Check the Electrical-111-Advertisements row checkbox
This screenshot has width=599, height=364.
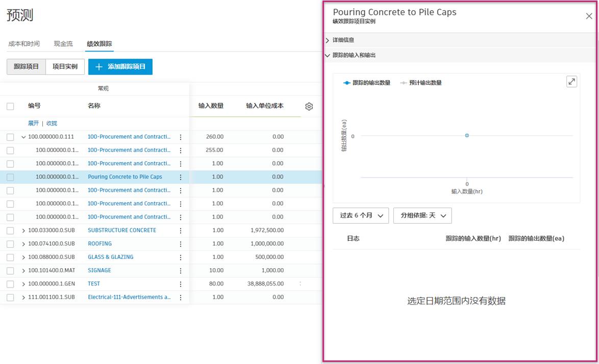[x=10, y=297]
